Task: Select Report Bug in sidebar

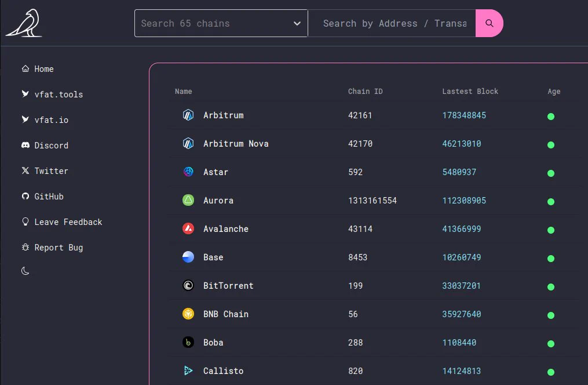Action: (52, 247)
